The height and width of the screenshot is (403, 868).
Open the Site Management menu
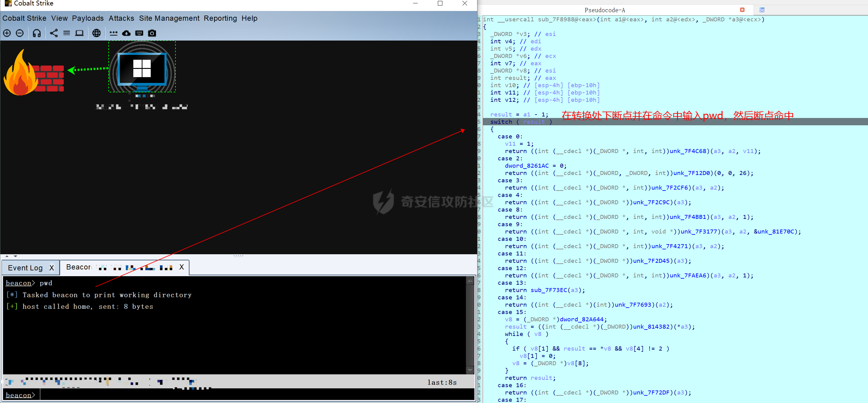[169, 18]
